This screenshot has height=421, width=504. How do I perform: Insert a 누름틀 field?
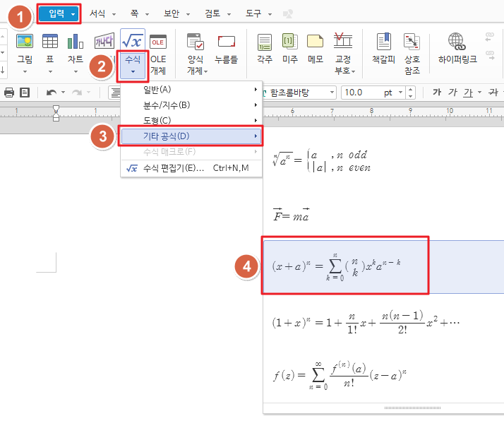[227, 42]
